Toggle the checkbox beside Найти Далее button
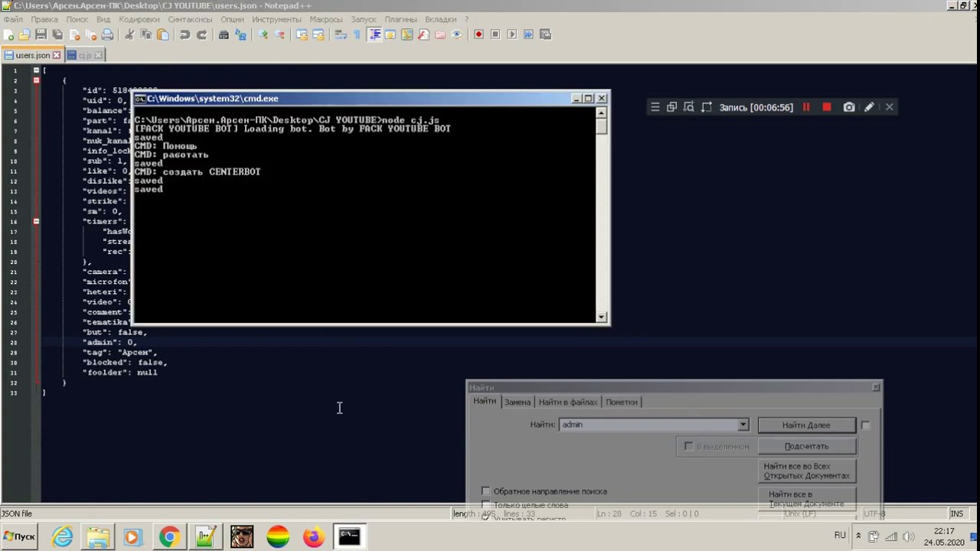 click(x=865, y=425)
